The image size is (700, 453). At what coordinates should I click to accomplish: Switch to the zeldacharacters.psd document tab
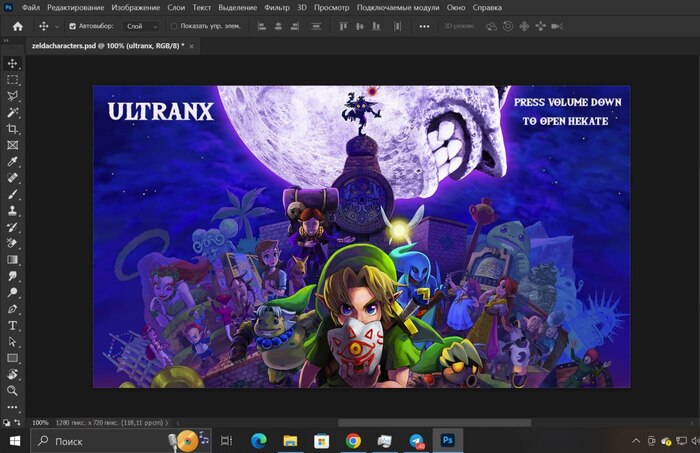pos(107,46)
